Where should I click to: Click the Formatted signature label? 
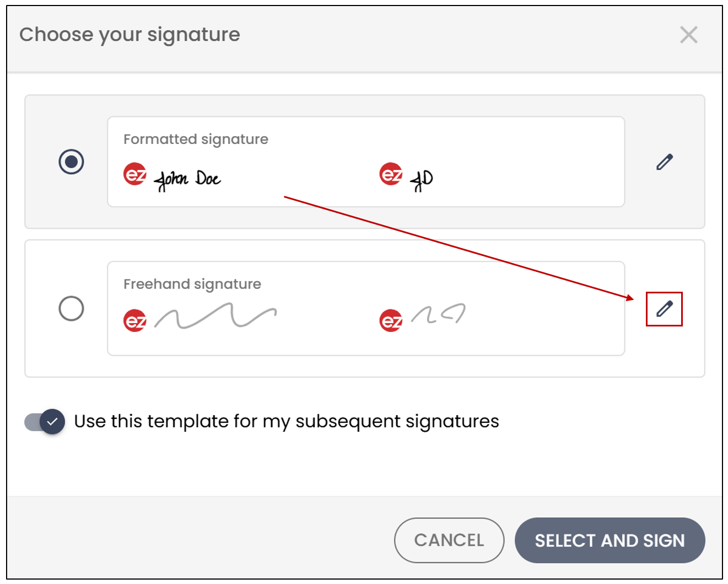[196, 140]
